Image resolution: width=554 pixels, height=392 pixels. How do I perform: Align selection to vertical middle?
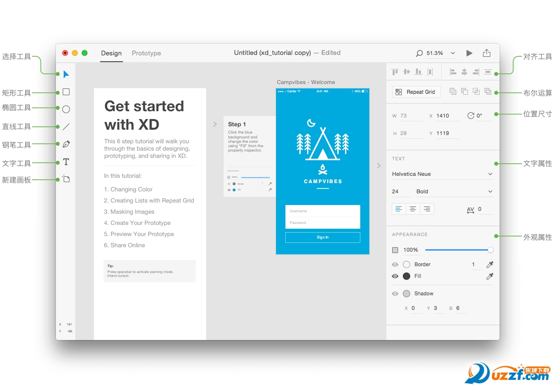[407, 72]
